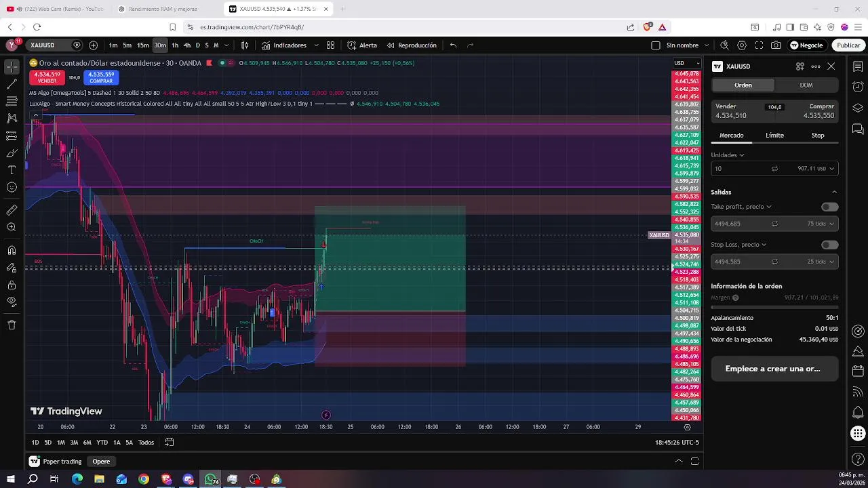Select the brush drawing tool

click(x=12, y=153)
